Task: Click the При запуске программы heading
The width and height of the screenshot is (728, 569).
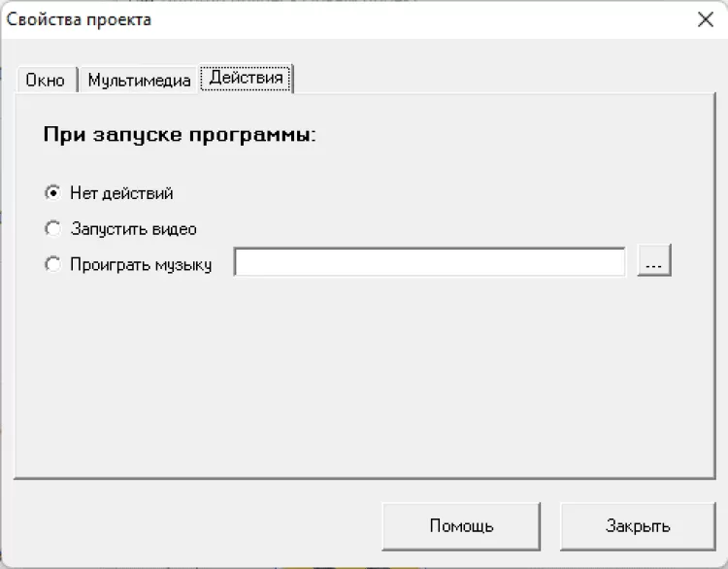Action: pos(180,136)
